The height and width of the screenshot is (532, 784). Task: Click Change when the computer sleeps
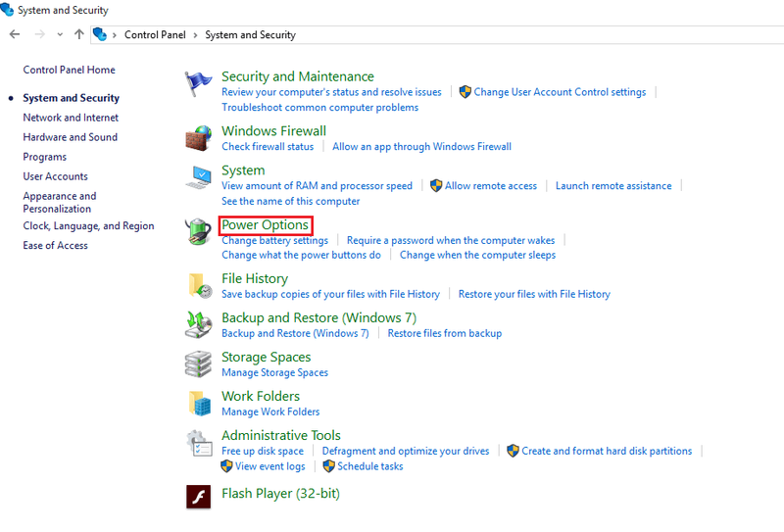[477, 255]
